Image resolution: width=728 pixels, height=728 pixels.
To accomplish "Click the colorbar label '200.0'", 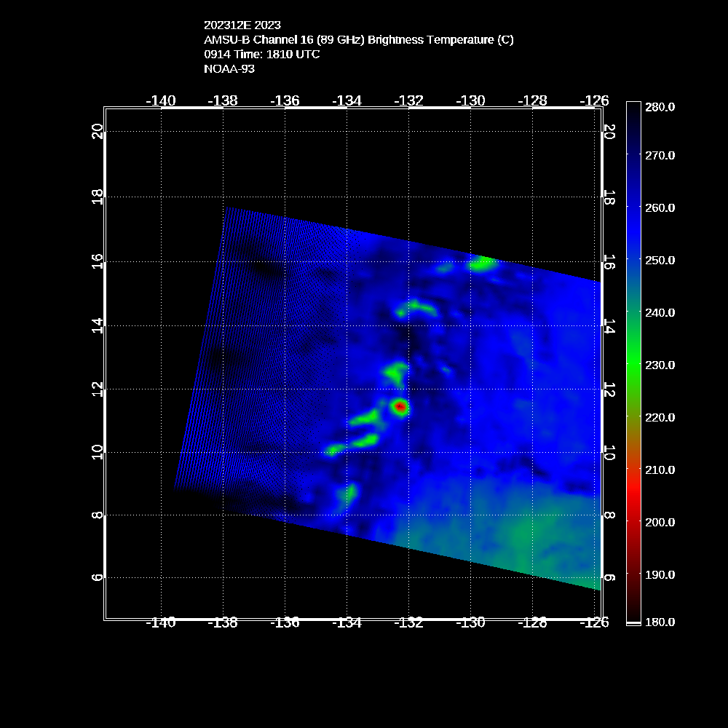I will pyautogui.click(x=660, y=522).
